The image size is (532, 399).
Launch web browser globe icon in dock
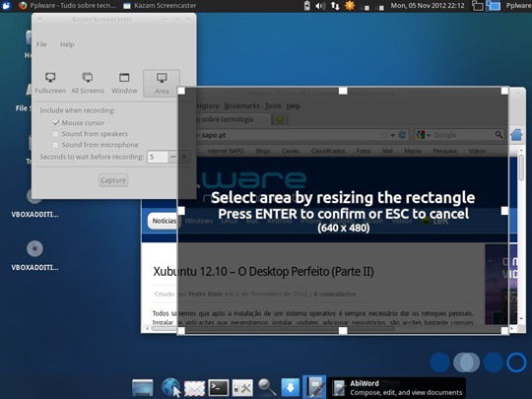click(x=170, y=387)
